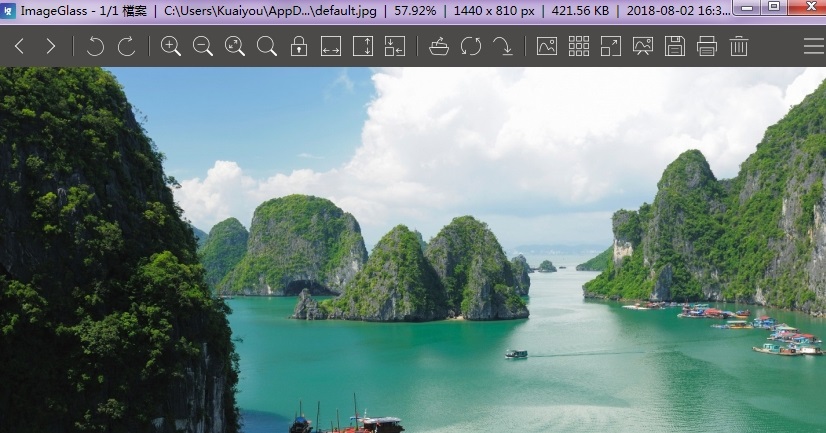Viewport: 826px width, 433px height.
Task: Zoom out with the minus magnifier
Action: tap(203, 46)
